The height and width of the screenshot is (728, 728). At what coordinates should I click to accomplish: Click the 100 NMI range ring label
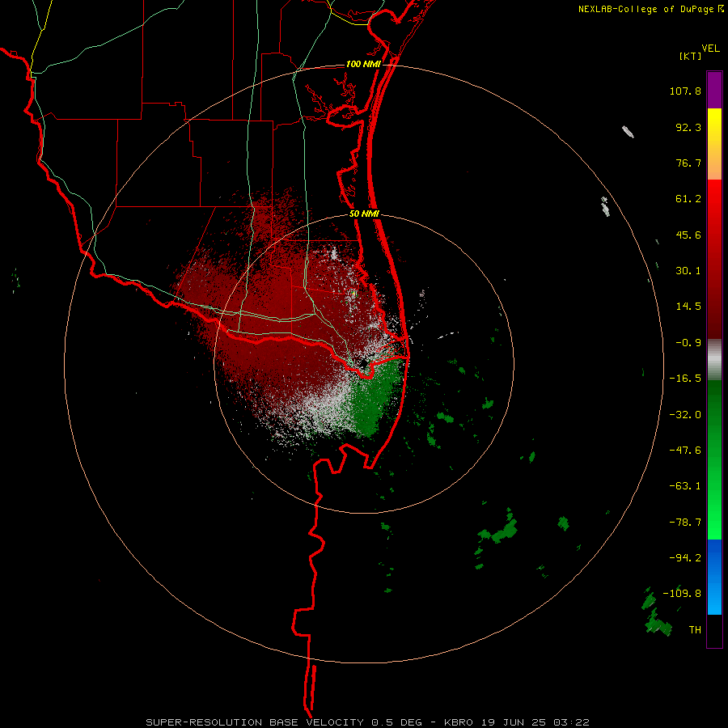[x=363, y=64]
